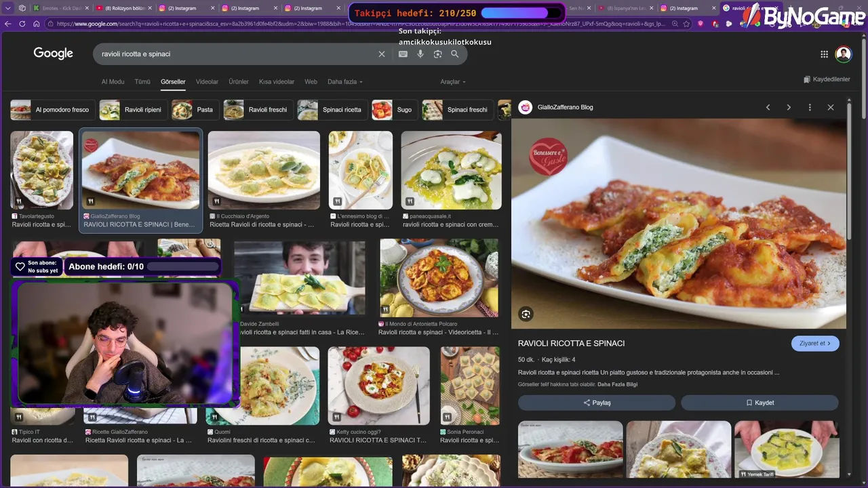
Task: Switch to Videolar tab
Action: (x=207, y=81)
